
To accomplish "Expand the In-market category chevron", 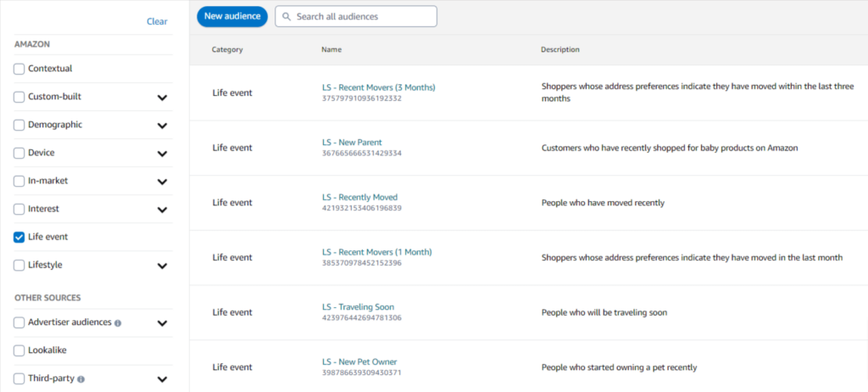I will pyautogui.click(x=162, y=182).
